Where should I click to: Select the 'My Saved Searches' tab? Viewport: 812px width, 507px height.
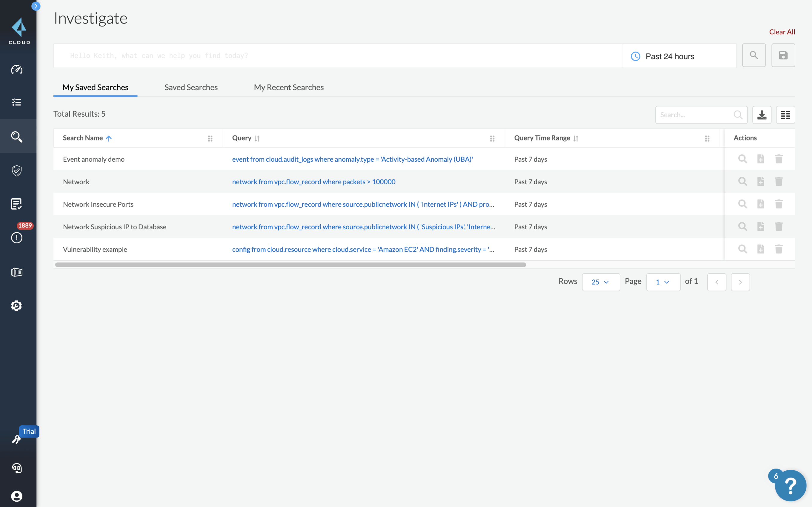pos(95,87)
